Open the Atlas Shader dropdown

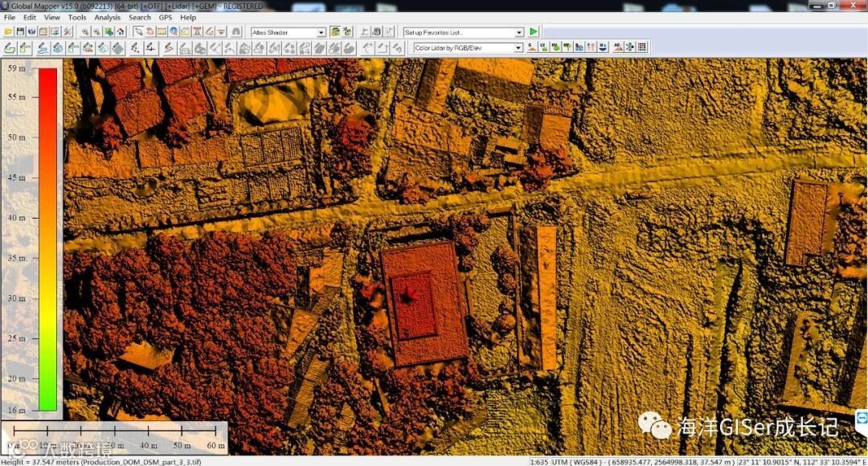(288, 32)
